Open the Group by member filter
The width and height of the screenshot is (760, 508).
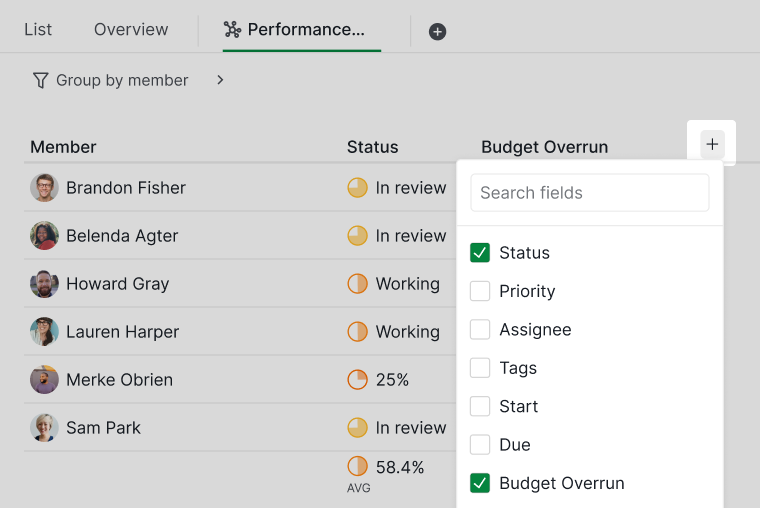[121, 80]
